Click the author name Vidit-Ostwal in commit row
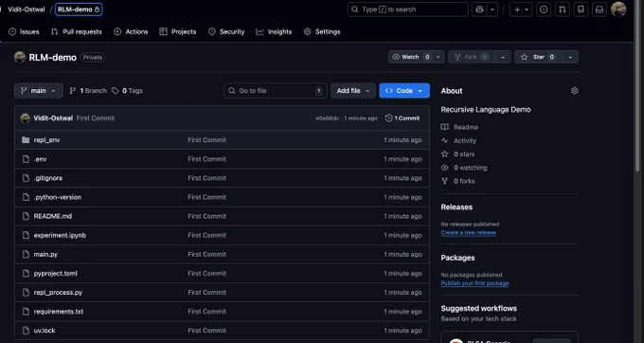 click(x=53, y=118)
